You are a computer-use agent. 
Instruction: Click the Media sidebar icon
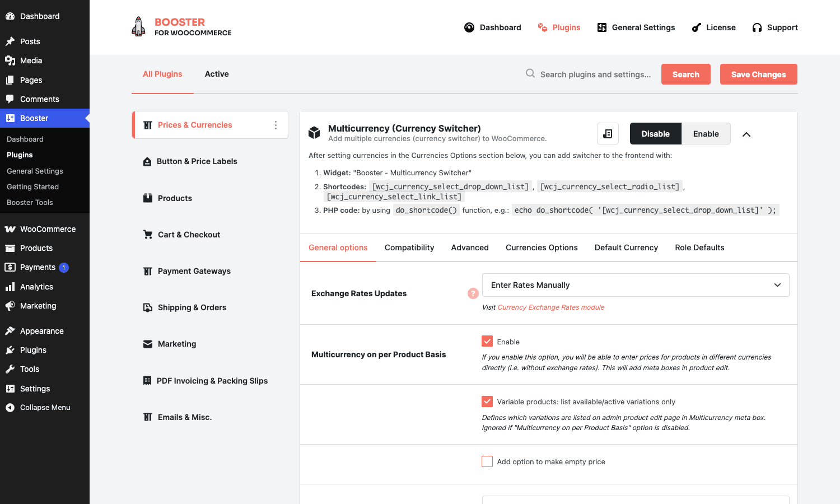pos(10,60)
